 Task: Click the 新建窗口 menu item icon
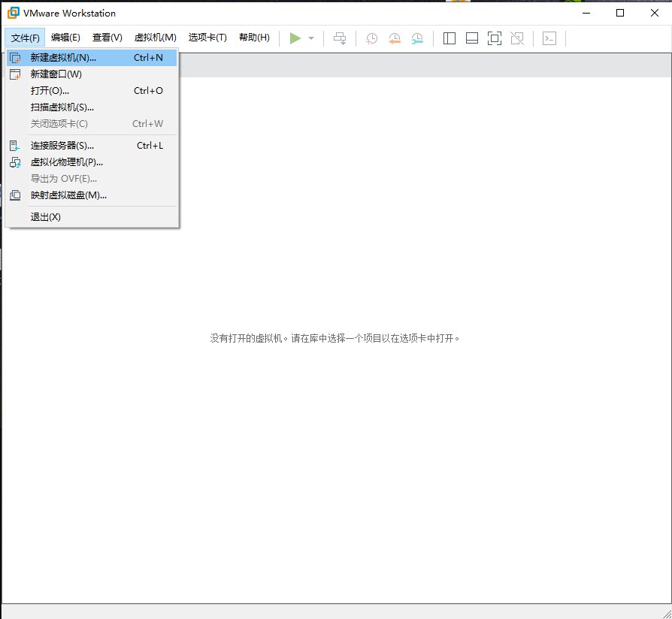[16, 74]
